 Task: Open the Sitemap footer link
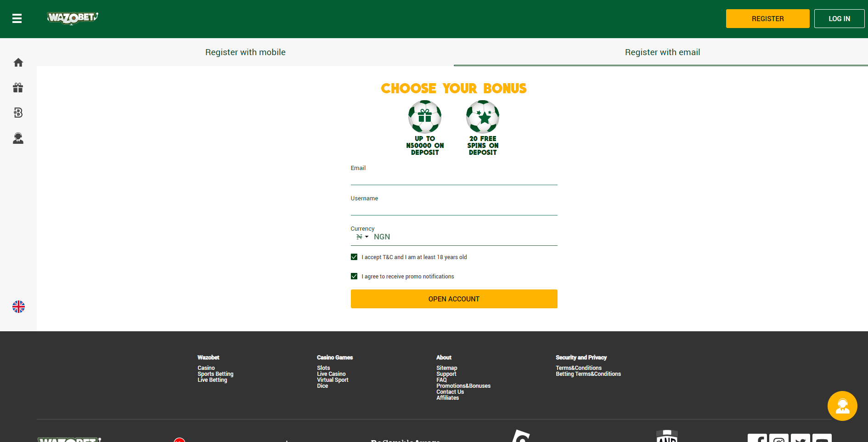(x=447, y=368)
